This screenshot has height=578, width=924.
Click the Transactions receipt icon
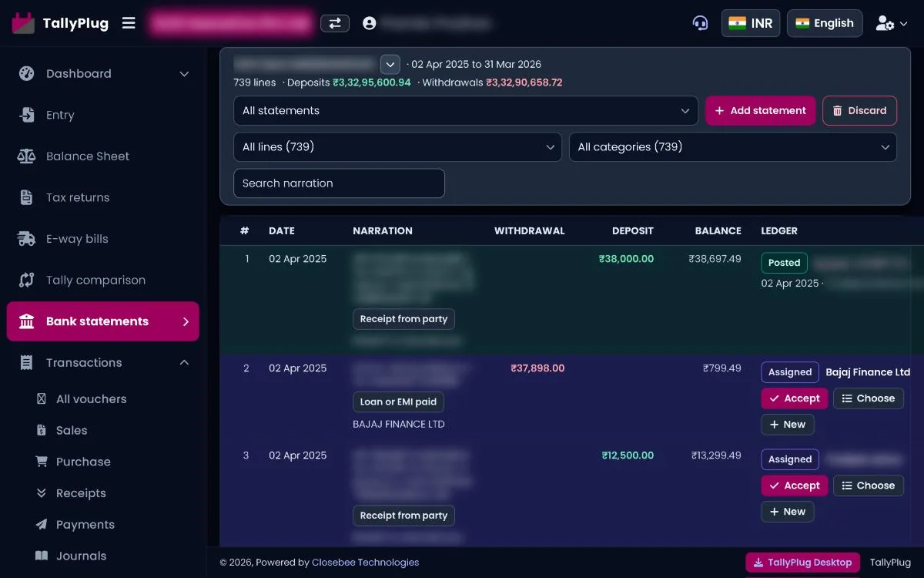point(27,362)
